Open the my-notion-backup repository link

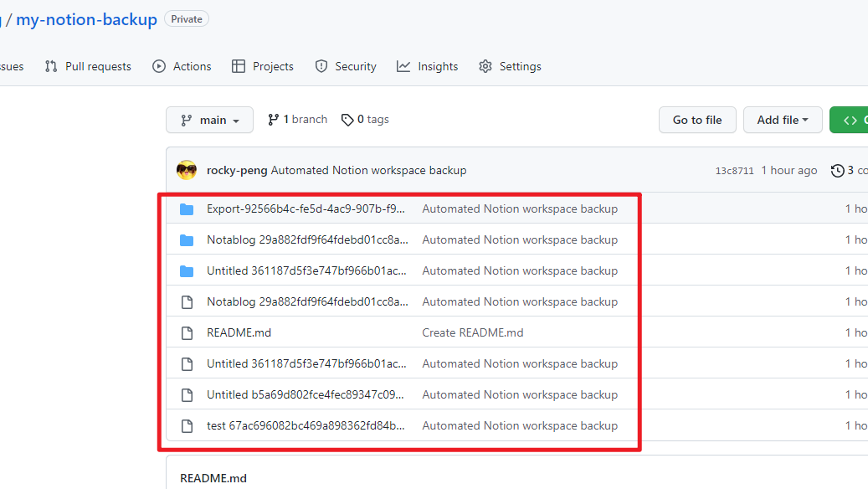(86, 19)
